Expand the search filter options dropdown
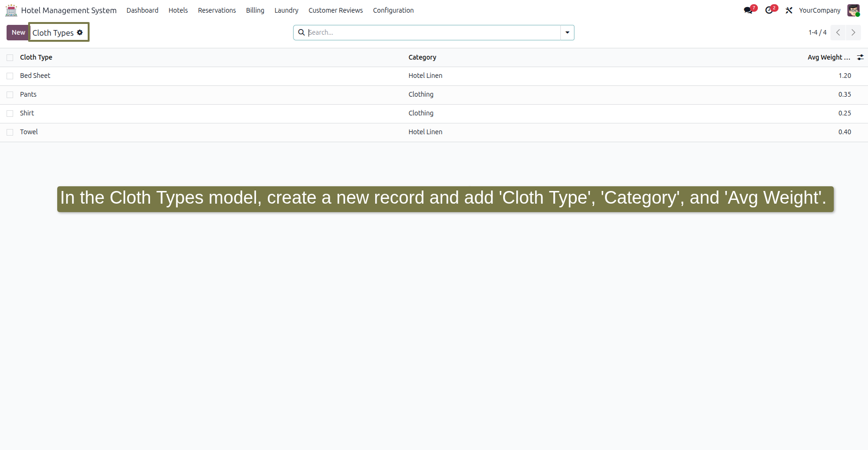 (x=567, y=32)
